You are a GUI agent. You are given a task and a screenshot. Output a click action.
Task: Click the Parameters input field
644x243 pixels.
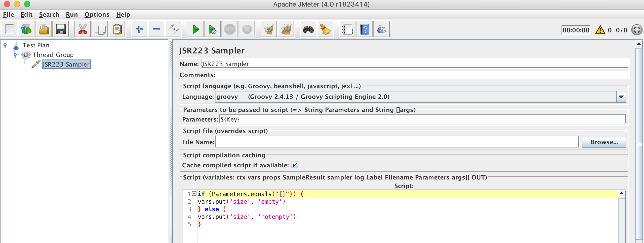tap(422, 119)
